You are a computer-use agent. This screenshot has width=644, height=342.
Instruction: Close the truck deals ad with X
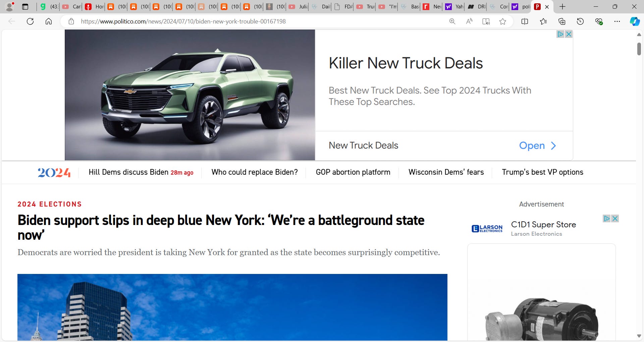tap(569, 34)
